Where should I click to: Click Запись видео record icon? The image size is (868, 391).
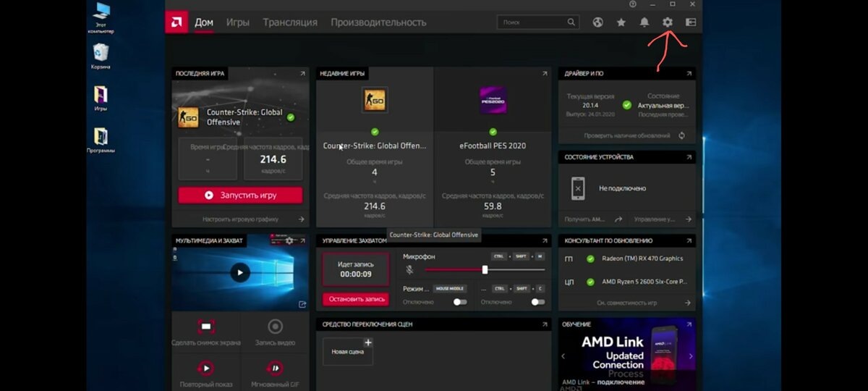pos(275,327)
